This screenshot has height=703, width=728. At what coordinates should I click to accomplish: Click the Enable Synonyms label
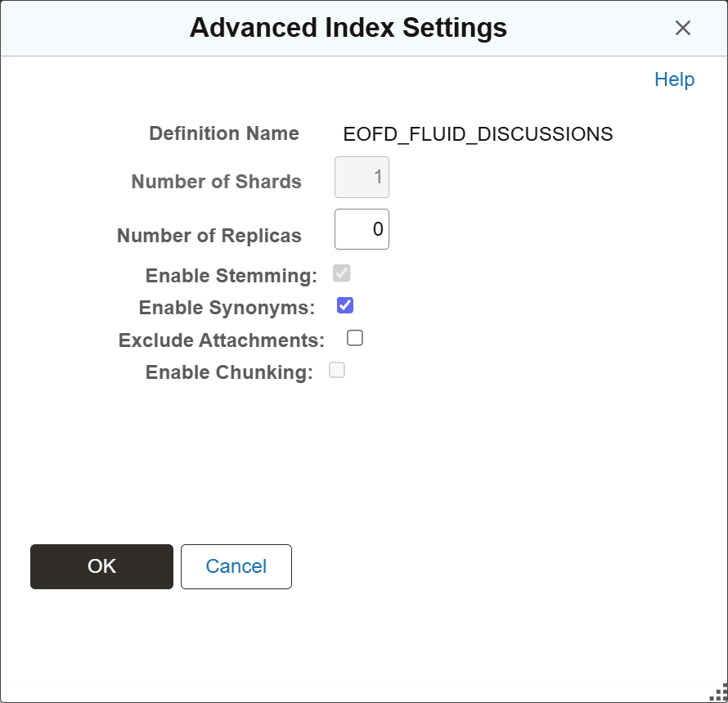pyautogui.click(x=227, y=308)
